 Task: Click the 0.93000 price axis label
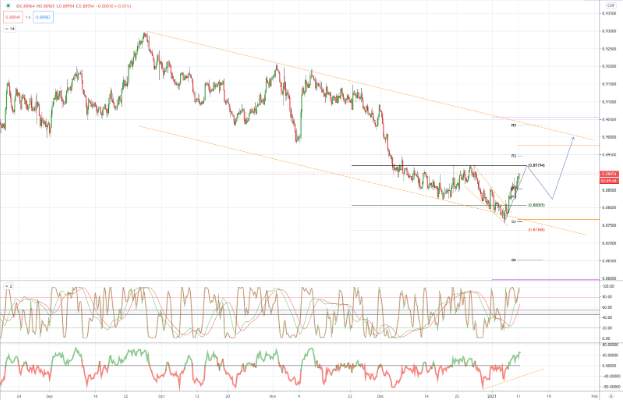click(x=609, y=31)
